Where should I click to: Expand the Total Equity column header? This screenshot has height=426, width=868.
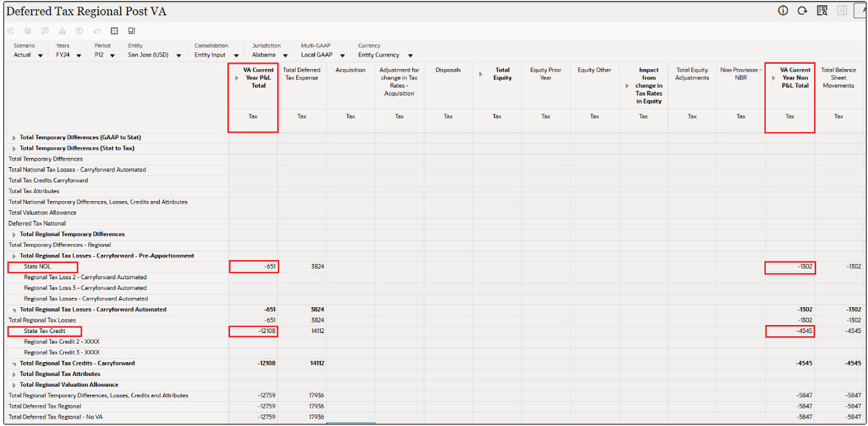(480, 74)
